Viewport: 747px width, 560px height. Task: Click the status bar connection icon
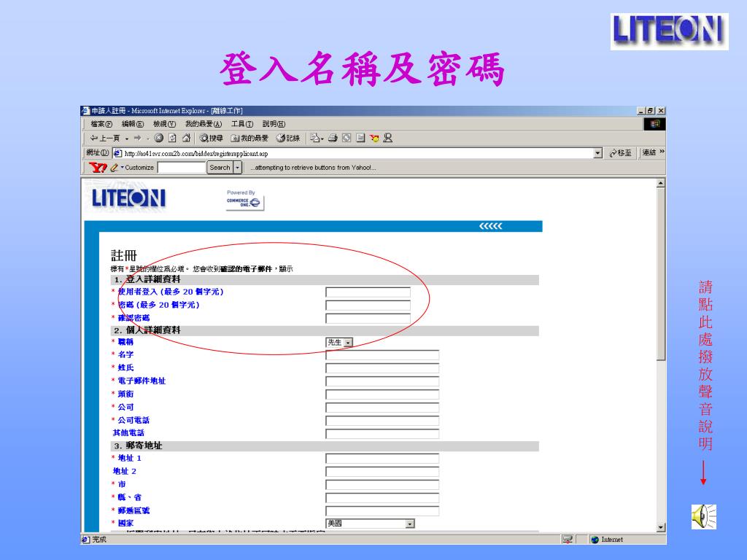point(568,540)
